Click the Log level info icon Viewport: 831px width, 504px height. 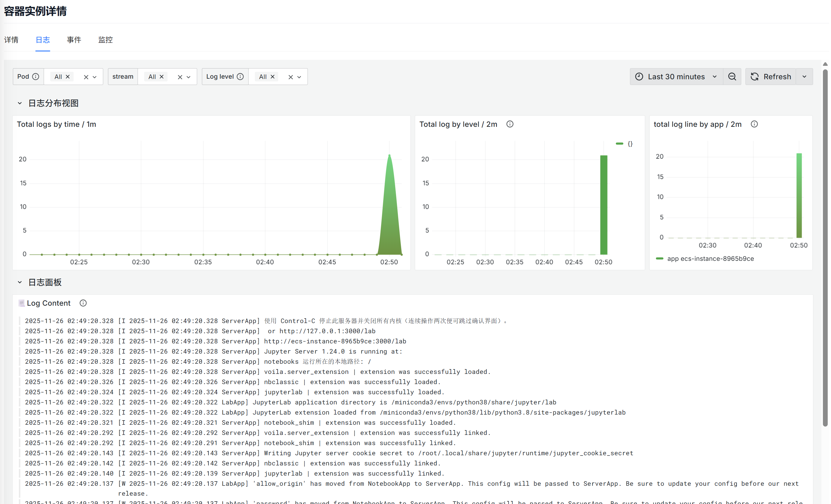coord(240,77)
